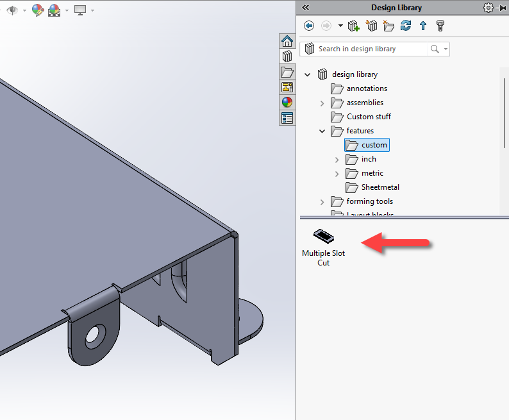
Task: Click the Forward navigation arrow
Action: (x=326, y=26)
